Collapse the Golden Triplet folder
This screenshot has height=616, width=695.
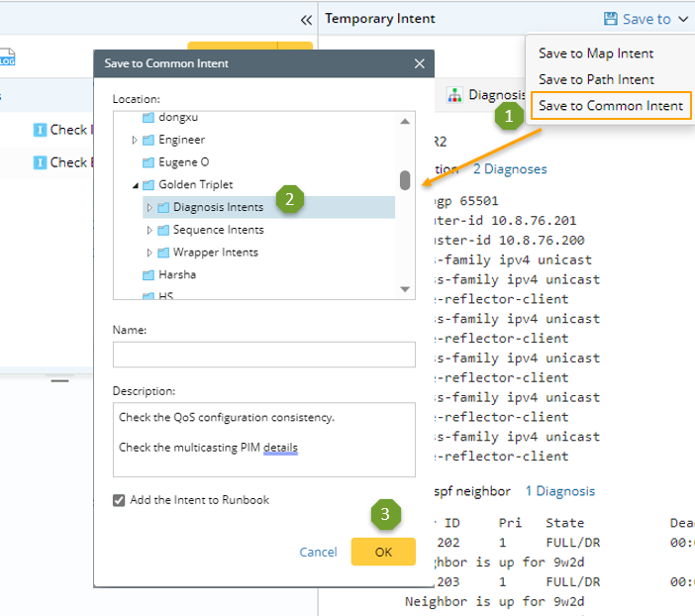pyautogui.click(x=135, y=185)
